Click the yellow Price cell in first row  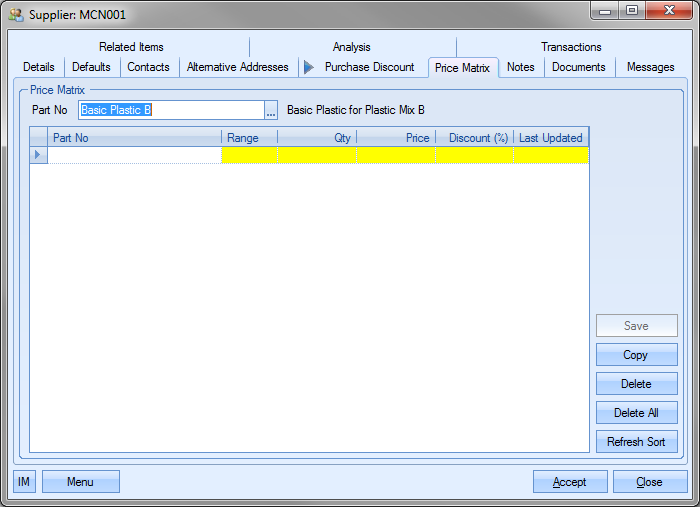coord(396,155)
